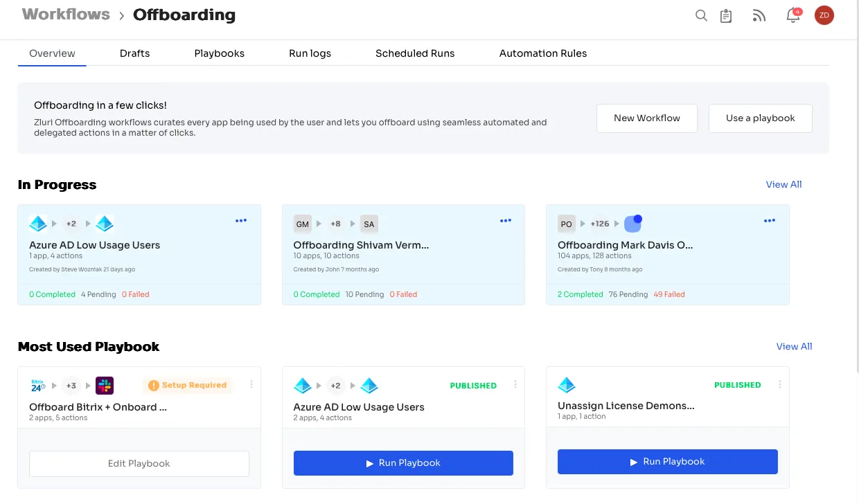
Task: Click first Azure AD icon in in-progress Azure card
Action: point(38,224)
